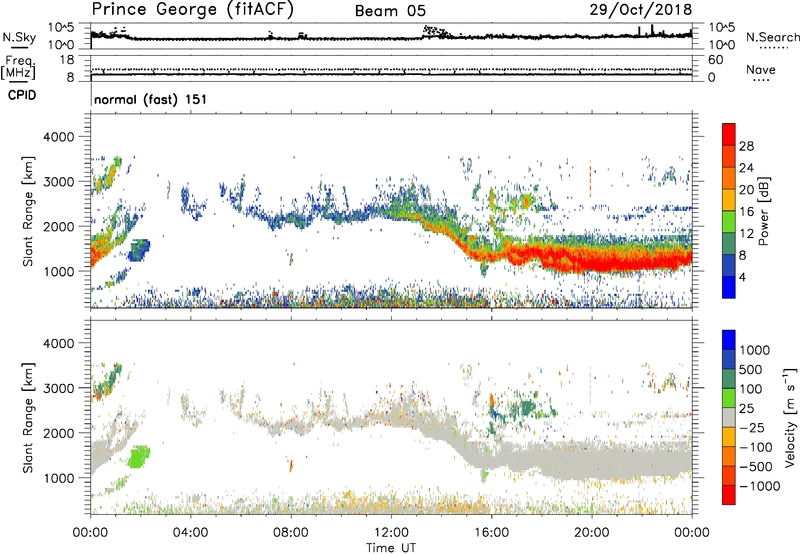The height and width of the screenshot is (554, 800).
Task: Click the bright green velocity patch near 02:00
Action: click(x=139, y=457)
